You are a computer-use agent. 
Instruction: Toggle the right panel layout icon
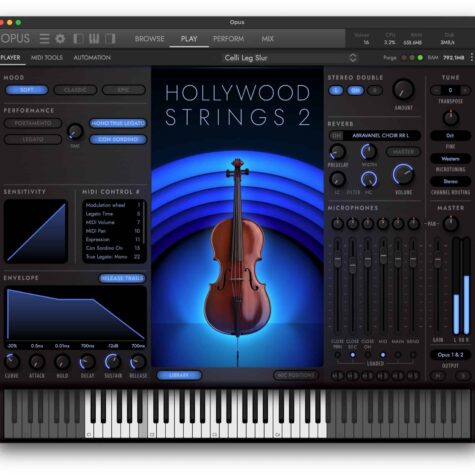[110, 39]
